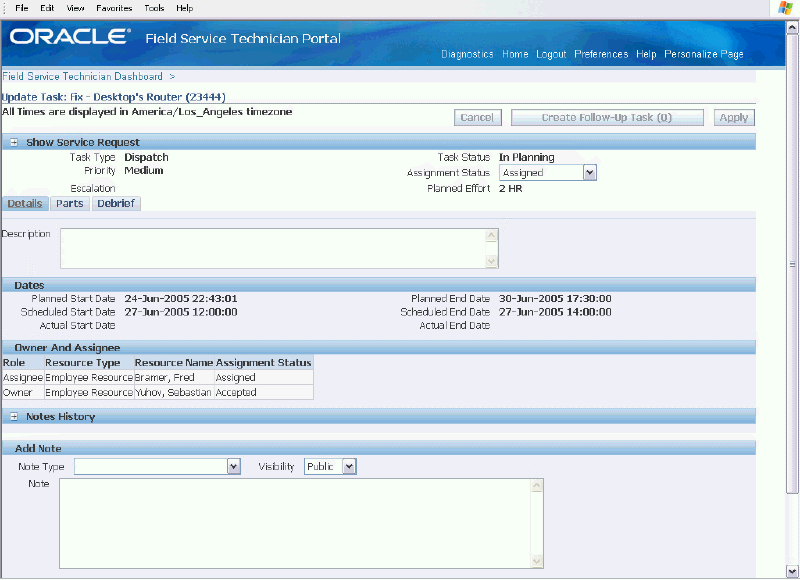Open the File menu
The image size is (800, 580).
point(21,8)
